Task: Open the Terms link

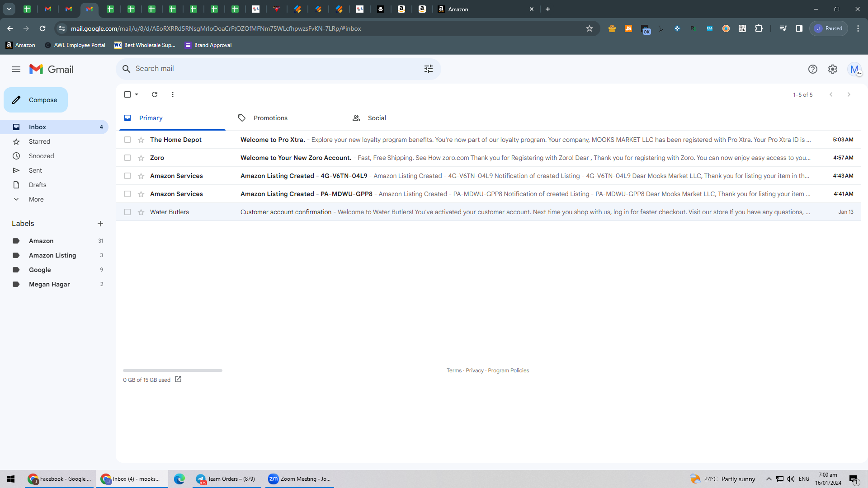Action: tap(454, 371)
